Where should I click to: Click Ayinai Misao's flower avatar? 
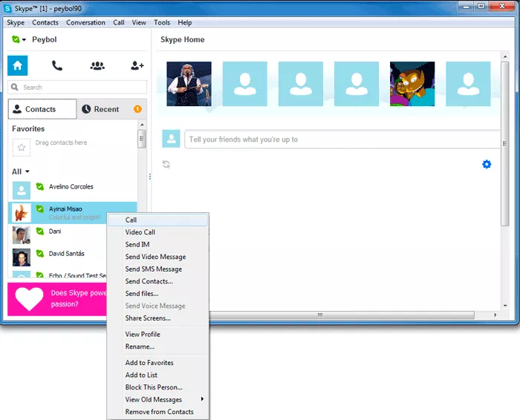coord(22,213)
